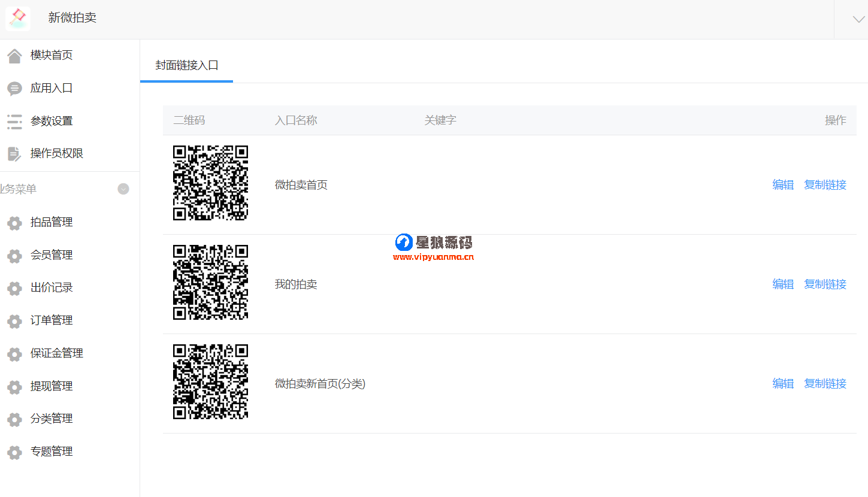Click the gear icon beside 保证金管理
This screenshot has width=868, height=497.
14,354
